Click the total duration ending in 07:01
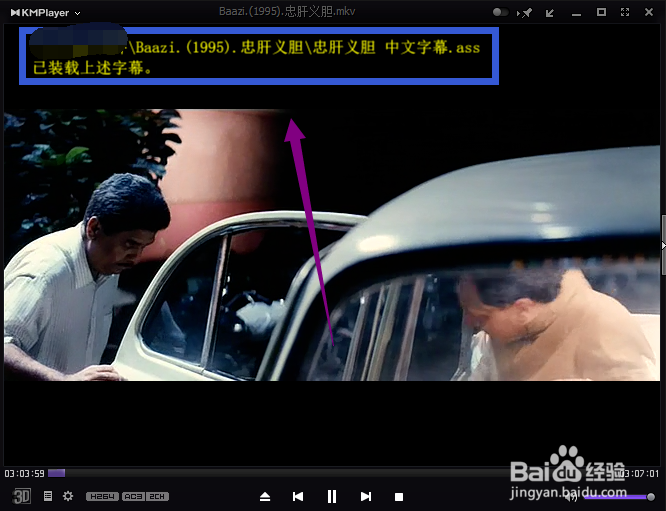 638,473
